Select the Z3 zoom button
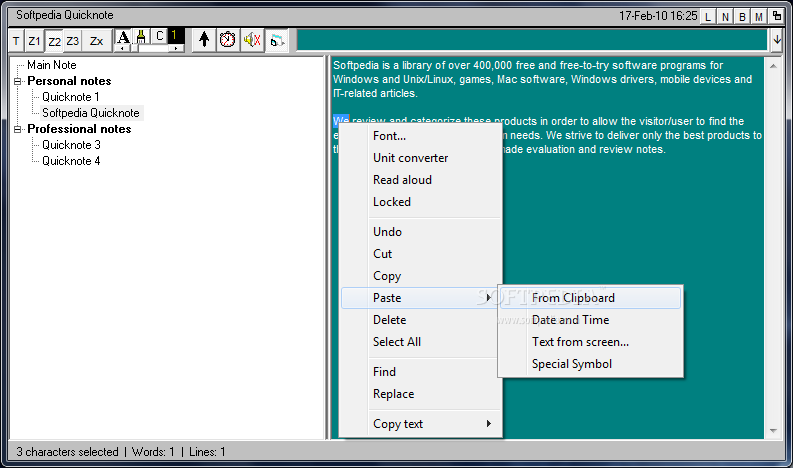Viewport: 793px width, 468px height. (x=73, y=41)
